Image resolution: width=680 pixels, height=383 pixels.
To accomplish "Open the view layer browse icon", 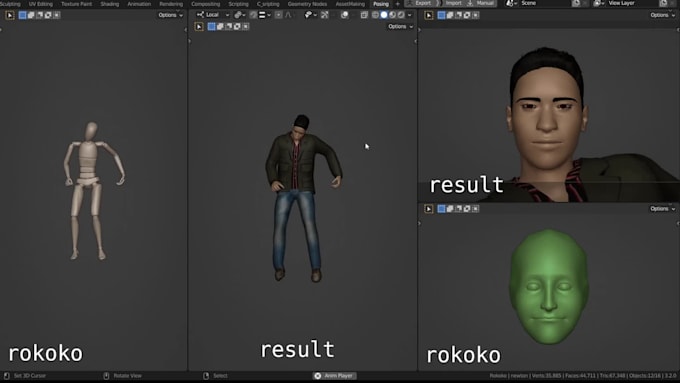I will coord(598,3).
